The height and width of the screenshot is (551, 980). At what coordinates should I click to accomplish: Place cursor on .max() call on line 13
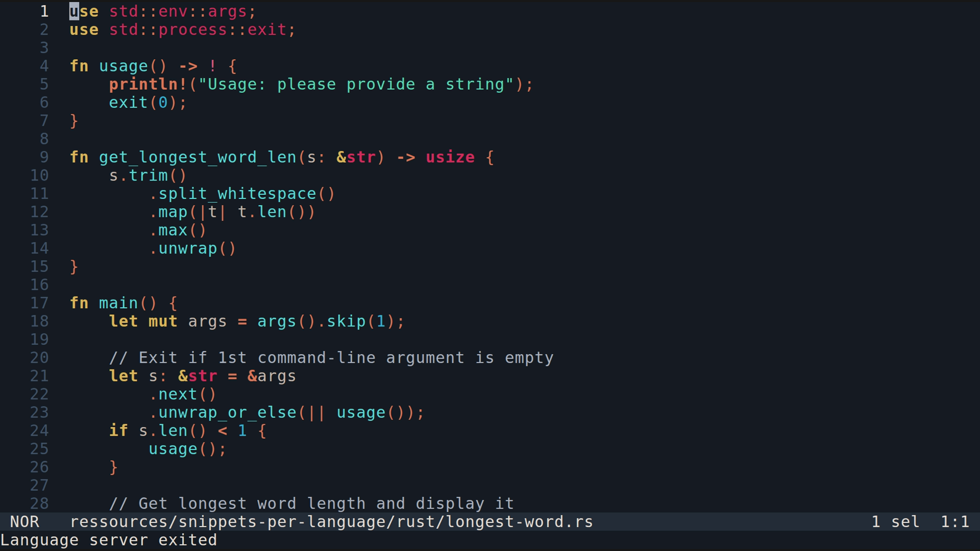point(178,230)
